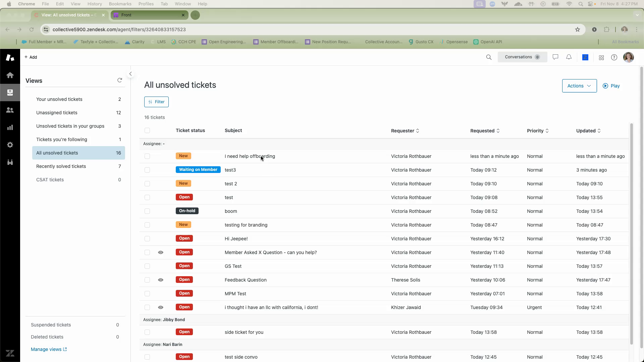Viewport: 644px width, 362px height.
Task: Open Customers icon in left sidebar
Action: pyautogui.click(x=10, y=110)
